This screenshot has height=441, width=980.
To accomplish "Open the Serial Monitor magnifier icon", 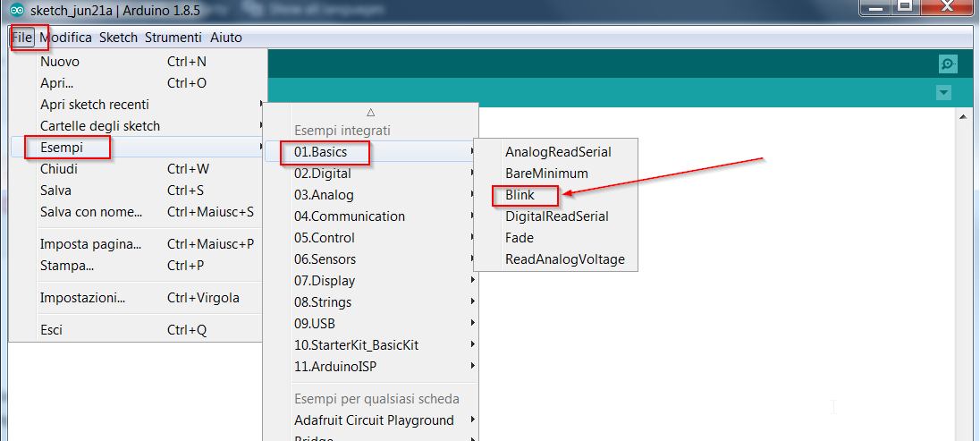I will pyautogui.click(x=948, y=64).
